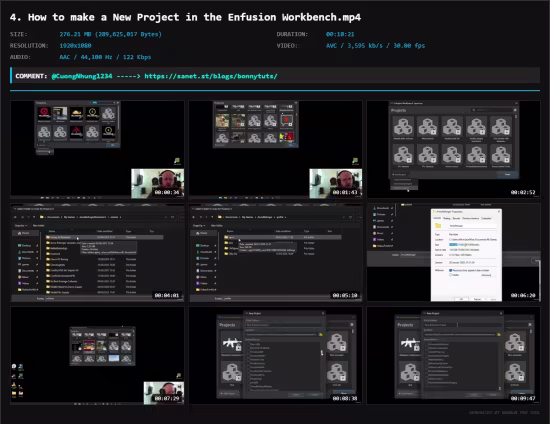Choose the last frame at 00:09:47
The height and width of the screenshot is (424, 550).
click(x=454, y=356)
